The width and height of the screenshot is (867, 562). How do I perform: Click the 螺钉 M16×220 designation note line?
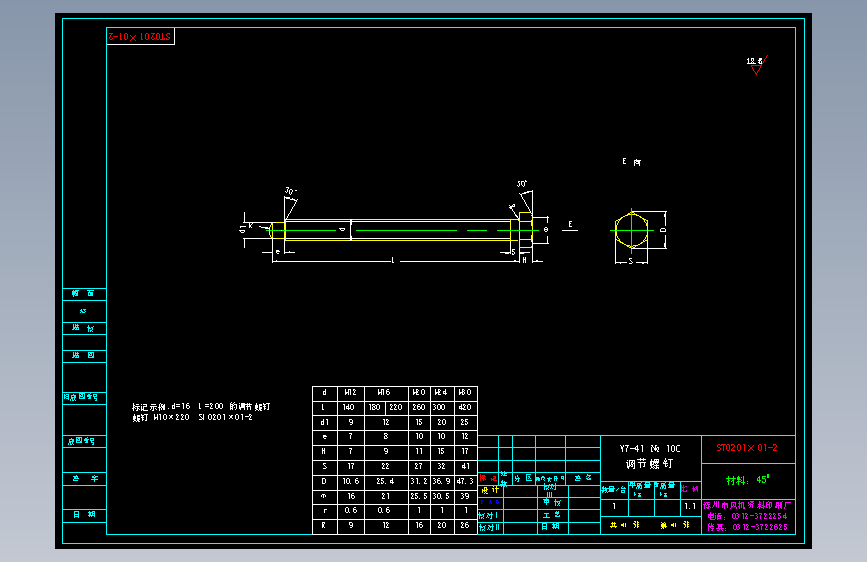(192, 418)
